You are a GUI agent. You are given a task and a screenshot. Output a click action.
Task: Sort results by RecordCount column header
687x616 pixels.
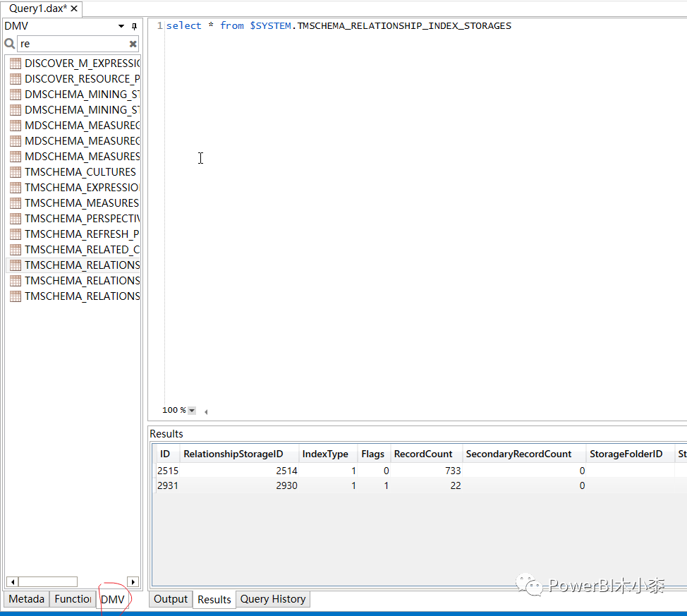(423, 454)
